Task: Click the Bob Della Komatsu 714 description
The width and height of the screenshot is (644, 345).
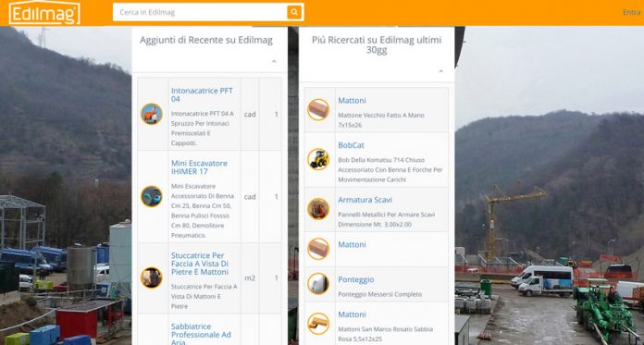Action: point(390,169)
